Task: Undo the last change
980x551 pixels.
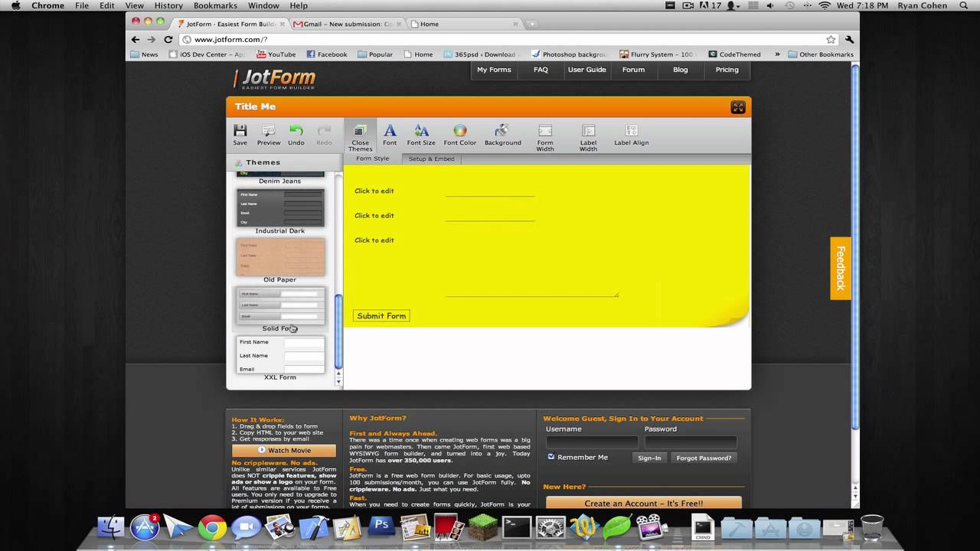Action: pyautogui.click(x=296, y=135)
